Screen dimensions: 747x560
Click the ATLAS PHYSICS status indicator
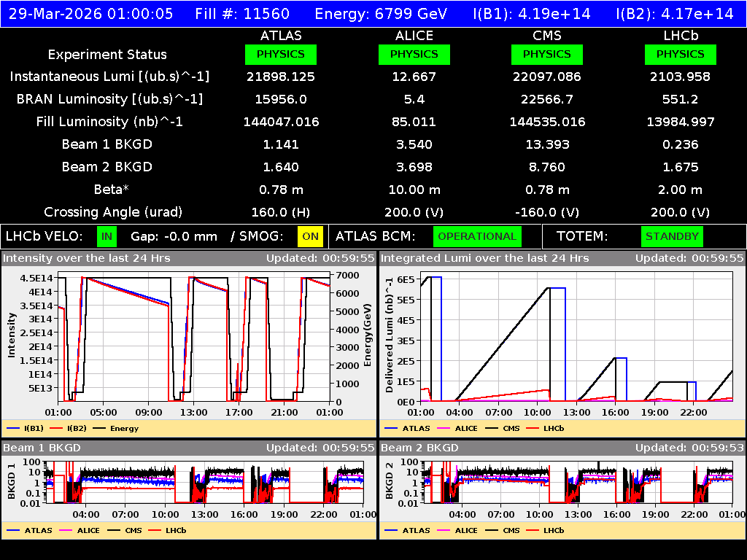pos(281,54)
